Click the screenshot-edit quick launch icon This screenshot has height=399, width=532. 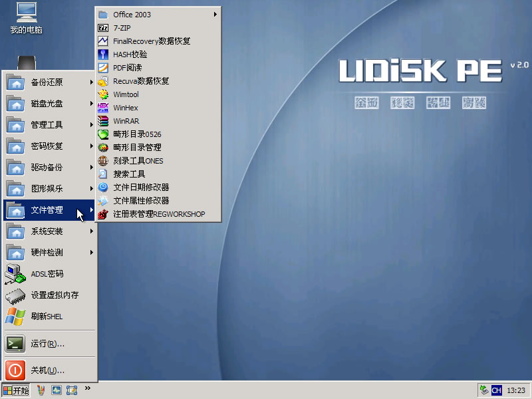tap(72, 390)
